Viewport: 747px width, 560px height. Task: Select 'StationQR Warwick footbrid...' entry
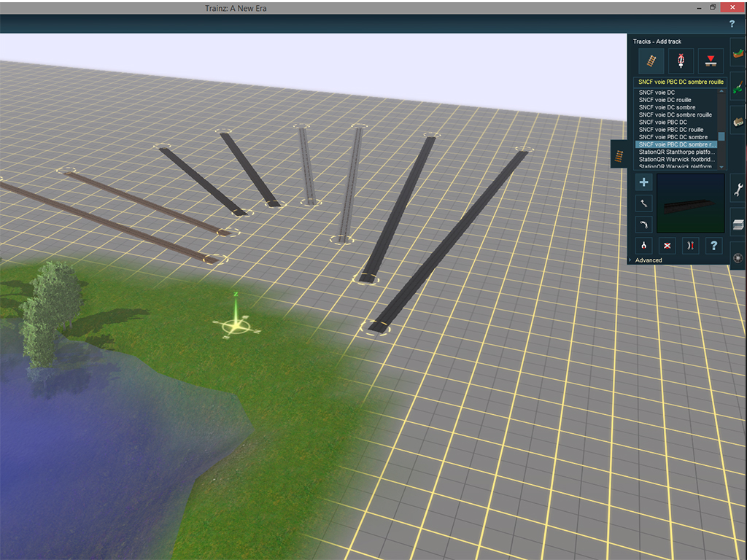coord(677,159)
